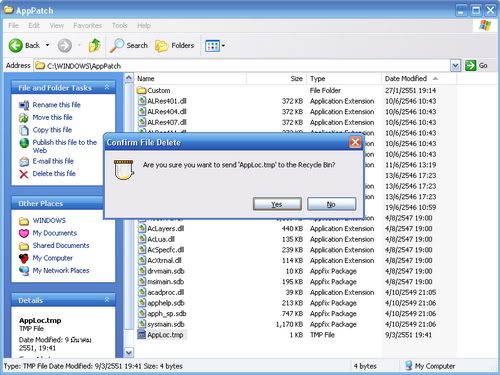This screenshot has width=500, height=375.
Task: Select AcLua.dll file icon
Action: click(142, 239)
